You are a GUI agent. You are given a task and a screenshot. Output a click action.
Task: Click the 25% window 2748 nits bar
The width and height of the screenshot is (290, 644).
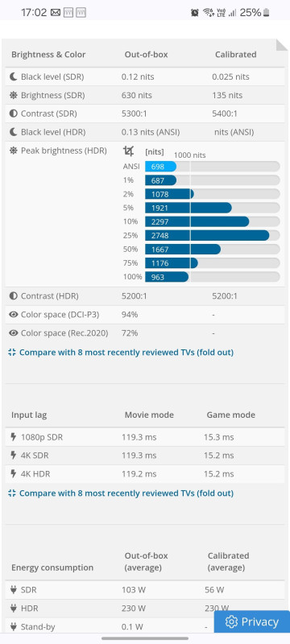207,235
